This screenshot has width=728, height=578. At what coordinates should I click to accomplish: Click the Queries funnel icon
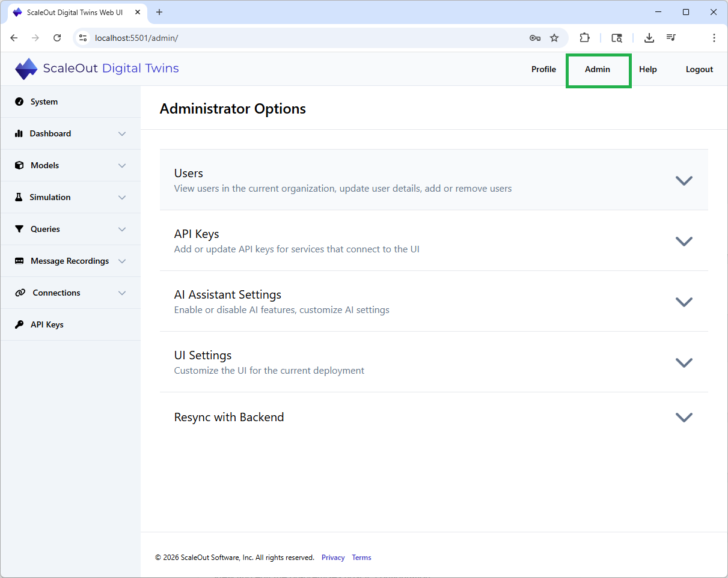(x=19, y=229)
